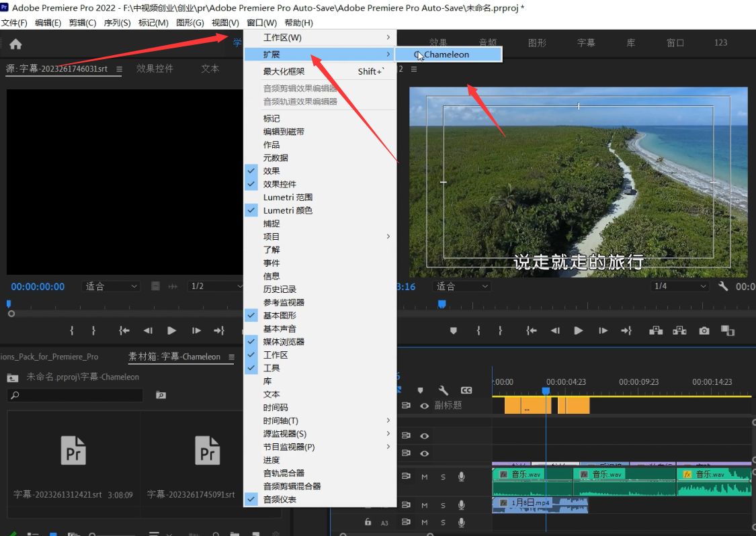Open the Home screen icon
The width and height of the screenshot is (756, 536).
[15, 43]
